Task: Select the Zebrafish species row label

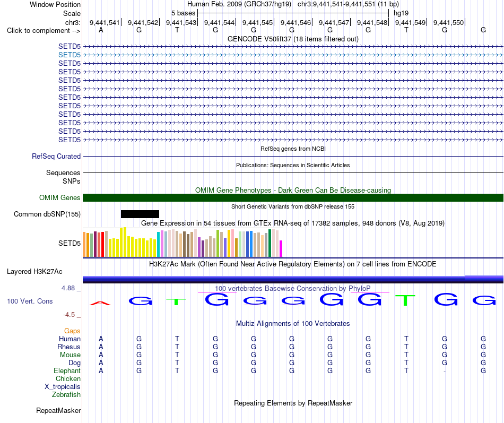Action: pos(66,394)
